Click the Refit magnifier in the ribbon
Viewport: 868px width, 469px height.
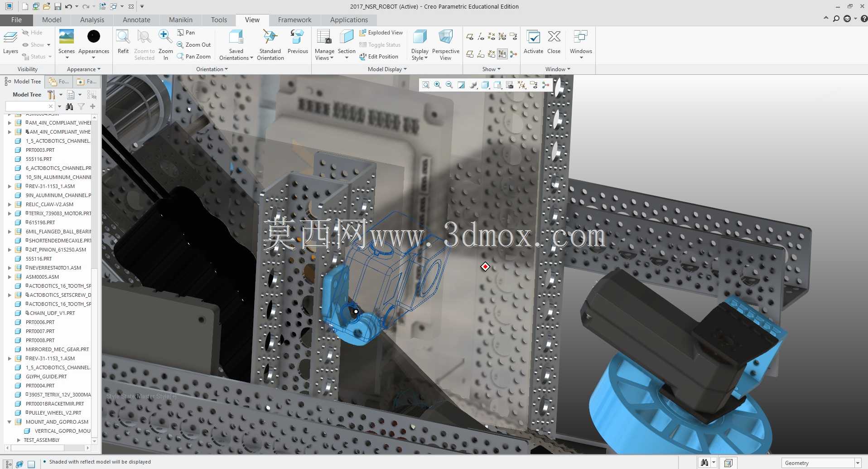pyautogui.click(x=123, y=42)
